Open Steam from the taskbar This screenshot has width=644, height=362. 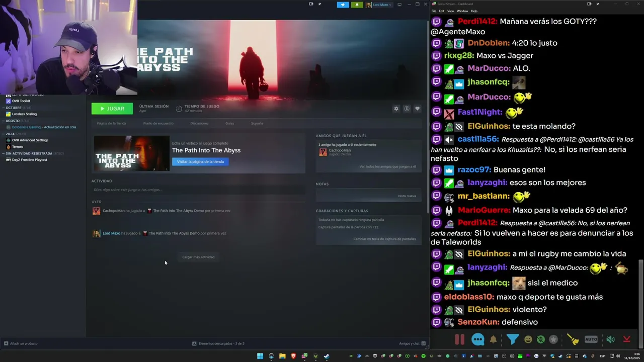(x=327, y=356)
